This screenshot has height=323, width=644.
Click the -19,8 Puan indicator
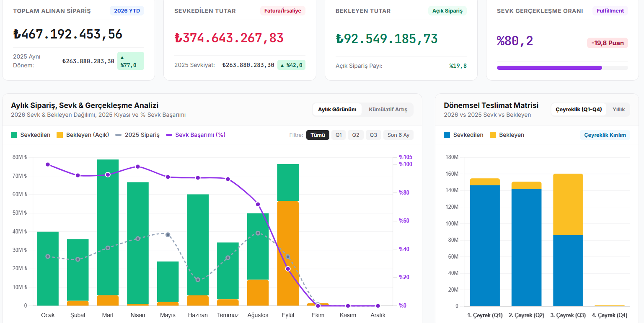click(608, 43)
